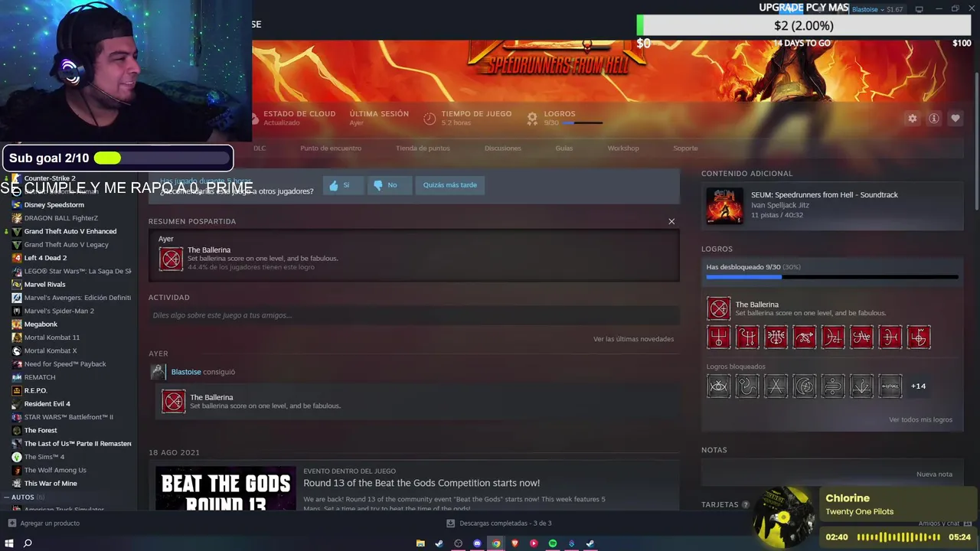The image size is (980, 551).
Task: Open File Explorer from the taskbar
Action: pos(420,543)
